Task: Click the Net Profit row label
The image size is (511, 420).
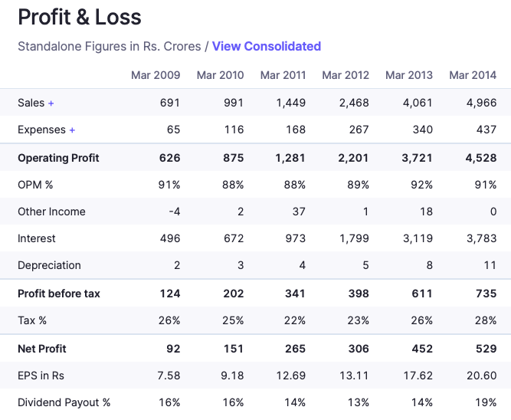Action: [x=42, y=349]
